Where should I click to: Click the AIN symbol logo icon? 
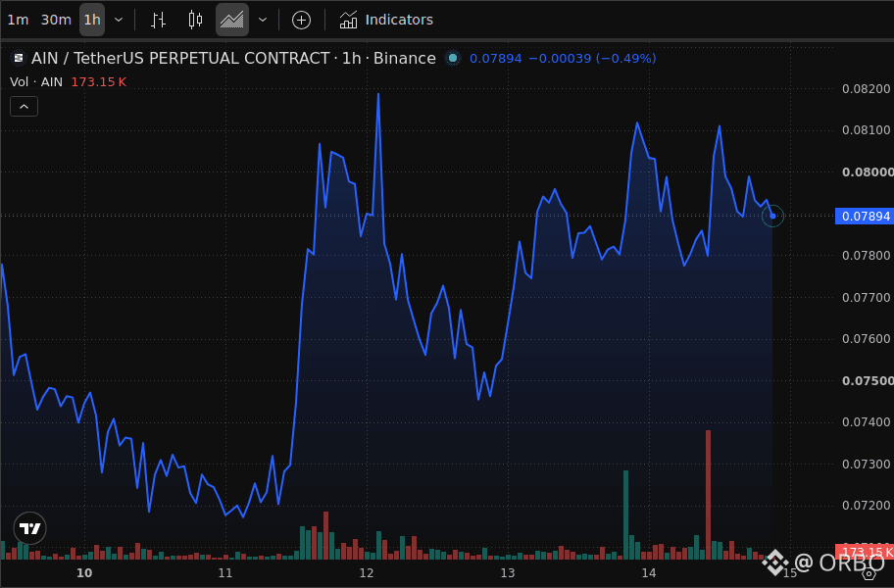point(19,58)
